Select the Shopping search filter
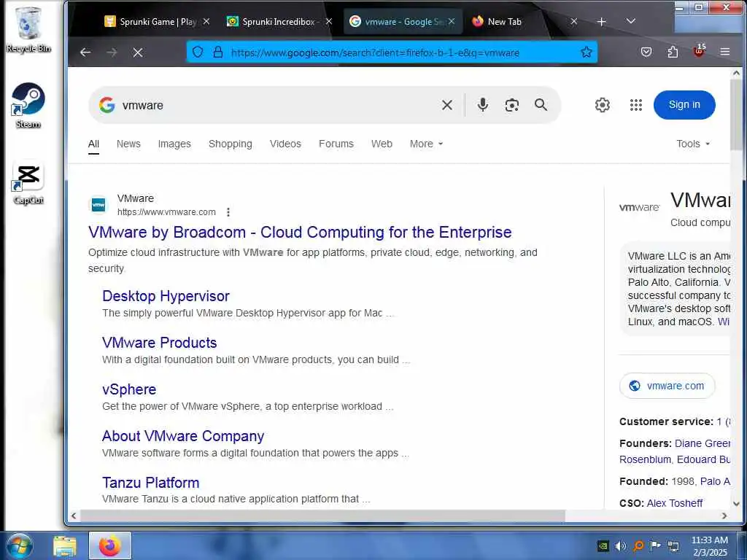The image size is (747, 560). 231,144
